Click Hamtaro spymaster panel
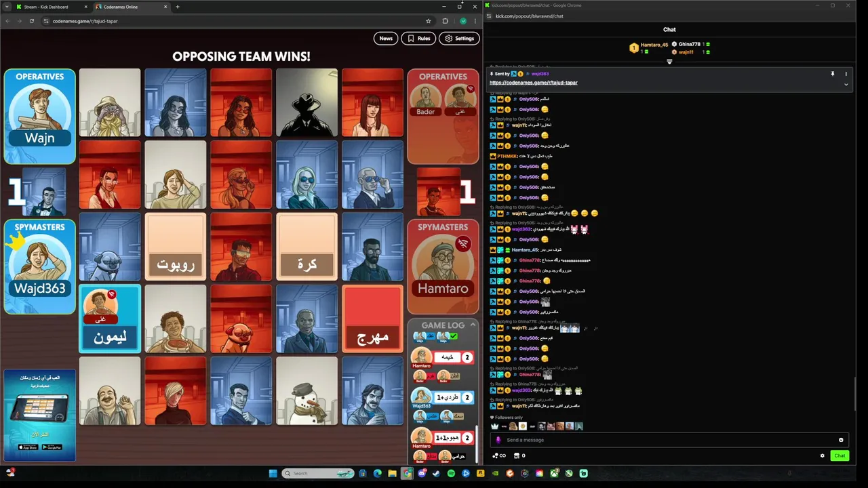Image resolution: width=868 pixels, height=488 pixels. (443, 266)
